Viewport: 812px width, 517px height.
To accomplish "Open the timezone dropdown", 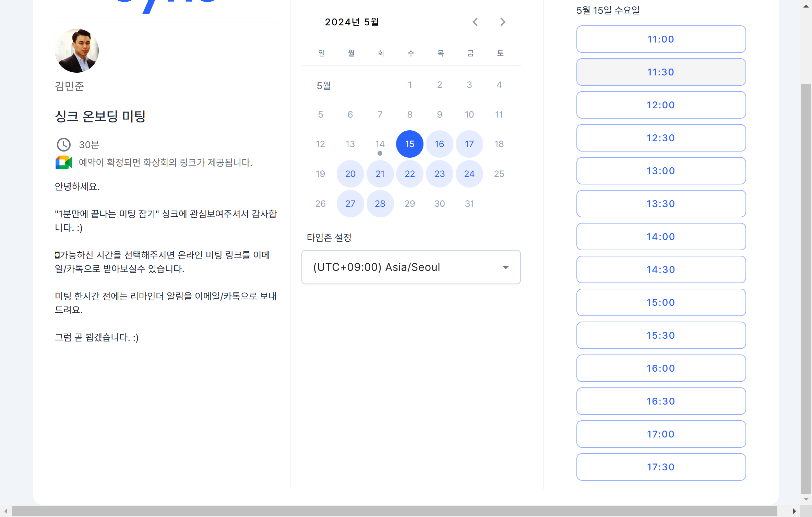I will 411,267.
